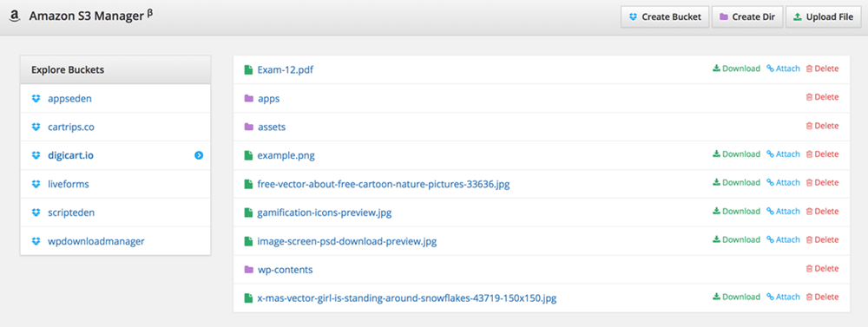
Task: Click the Upload File button
Action: (823, 17)
